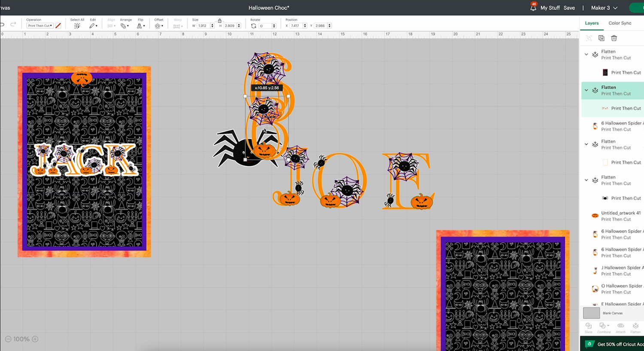
Task: Click the operation color swatch
Action: pos(58,26)
